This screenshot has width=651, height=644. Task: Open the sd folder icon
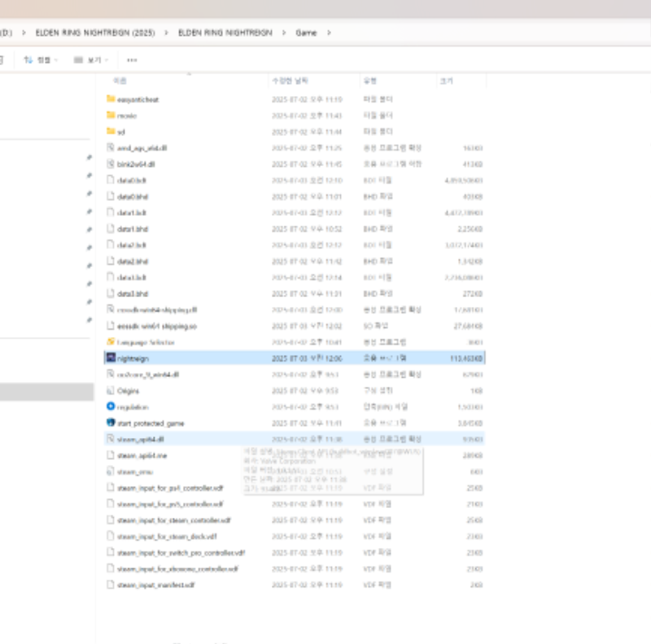111,131
